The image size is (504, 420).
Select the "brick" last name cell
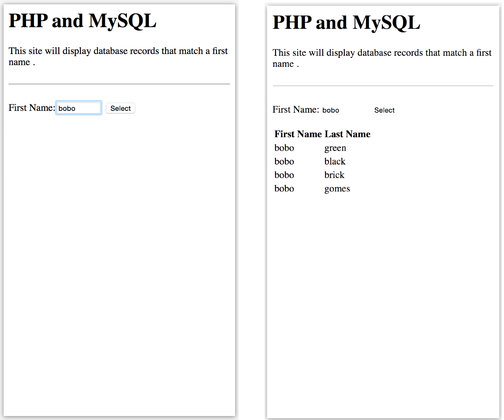tap(334, 175)
